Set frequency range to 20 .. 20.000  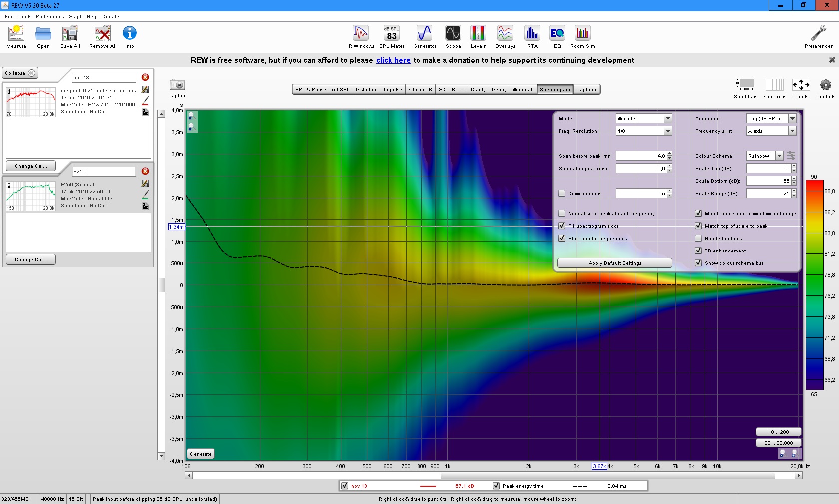point(778,443)
